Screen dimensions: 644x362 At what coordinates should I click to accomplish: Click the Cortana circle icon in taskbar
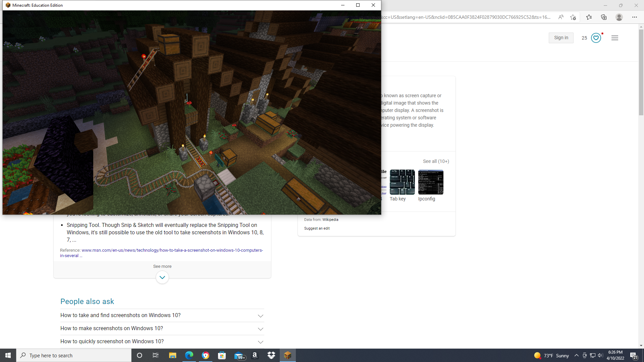[x=140, y=355]
